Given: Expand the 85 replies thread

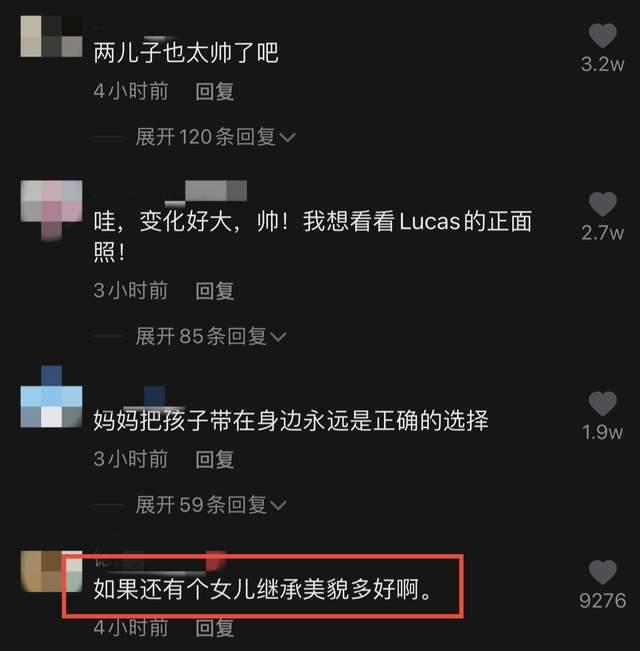Looking at the screenshot, I should (x=211, y=336).
